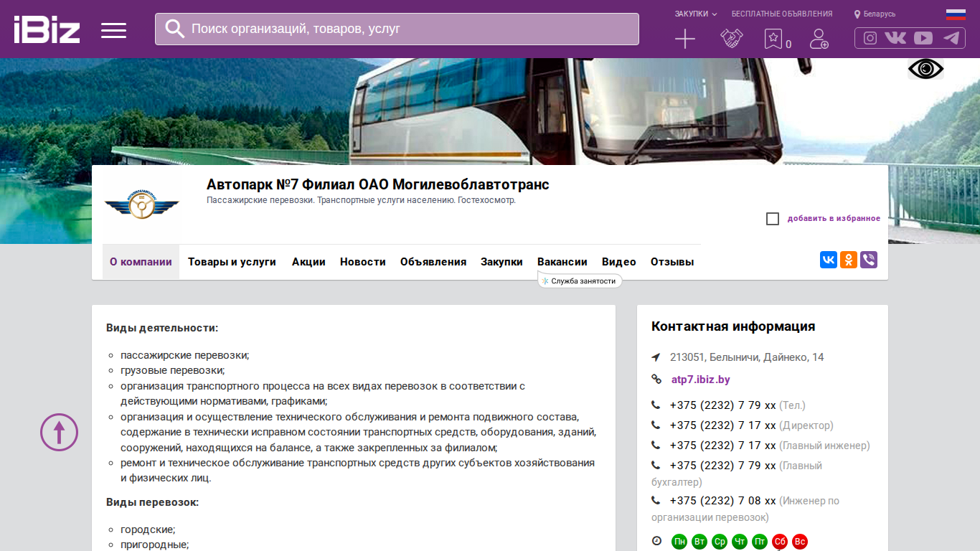The height and width of the screenshot is (551, 980).
Task: Expand the Закупки dropdown
Action: tap(696, 14)
